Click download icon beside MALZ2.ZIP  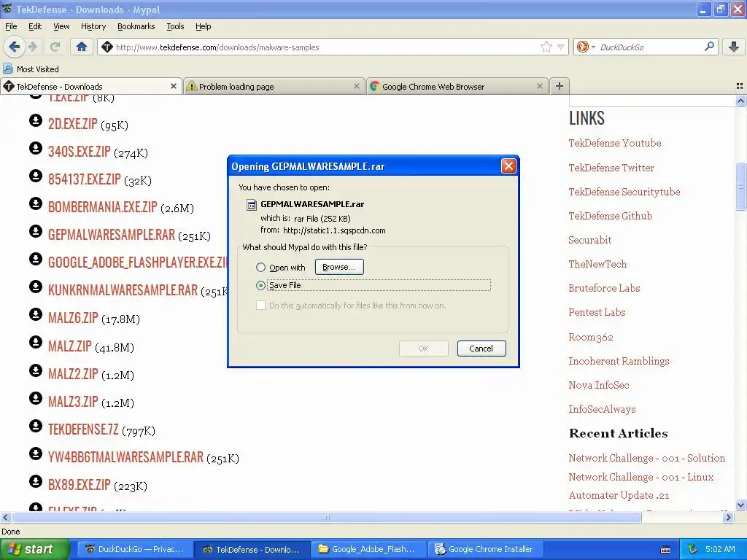[36, 370]
